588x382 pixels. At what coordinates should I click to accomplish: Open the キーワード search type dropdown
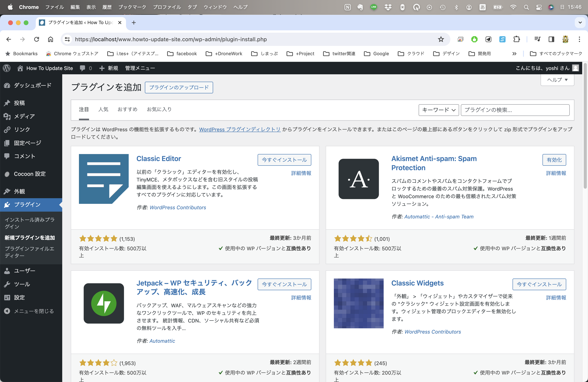[x=439, y=110]
